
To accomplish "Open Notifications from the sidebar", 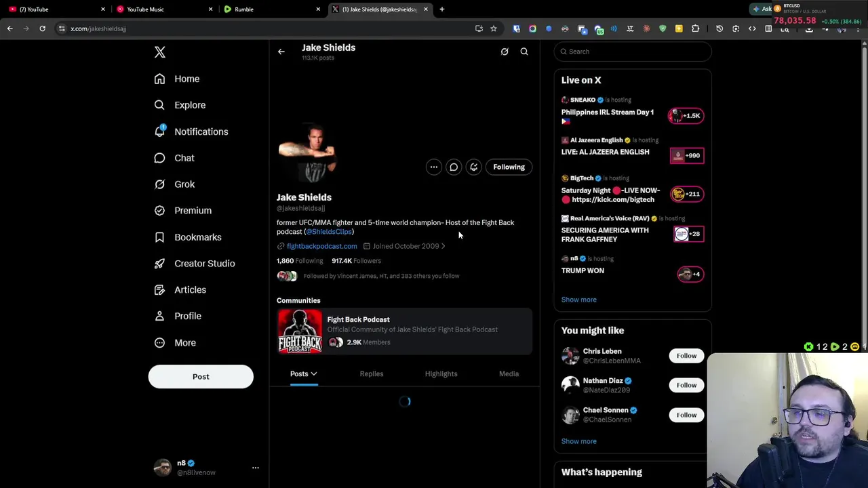I will pyautogui.click(x=191, y=131).
